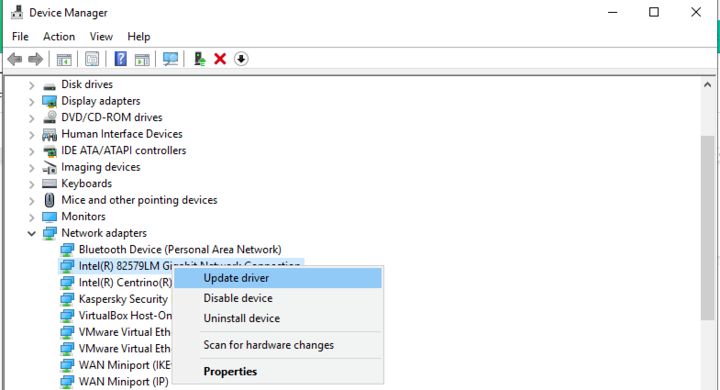Choose Update driver from context menu

278,278
